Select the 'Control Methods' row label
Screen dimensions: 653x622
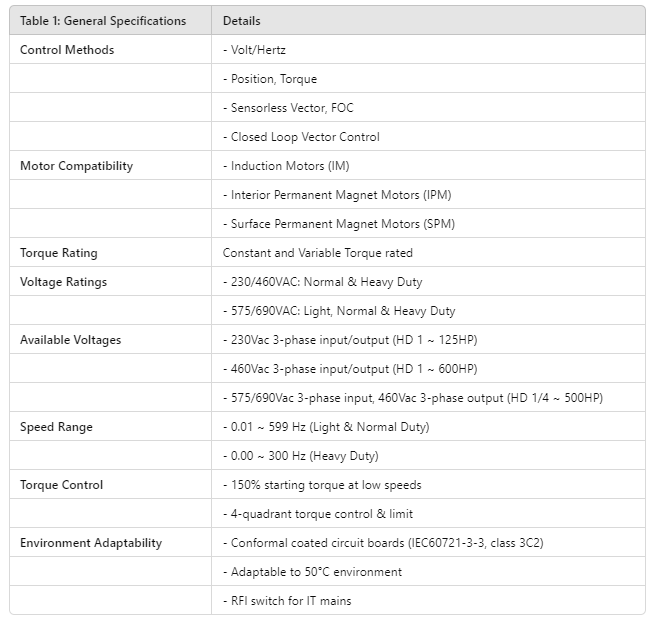[x=67, y=50]
